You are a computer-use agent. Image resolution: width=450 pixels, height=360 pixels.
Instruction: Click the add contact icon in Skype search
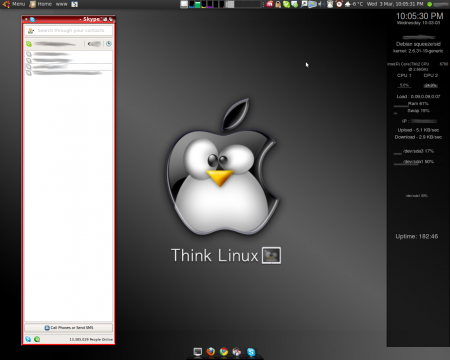[31, 30]
